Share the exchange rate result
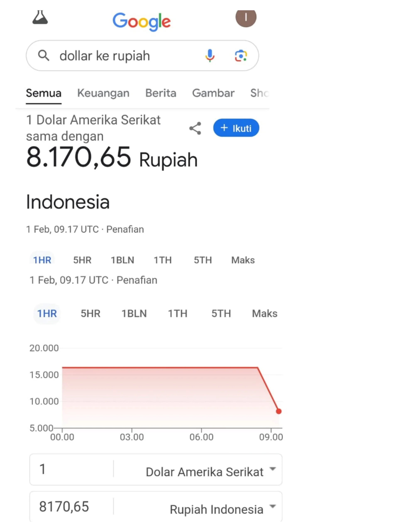The image size is (403, 532). coord(195,128)
